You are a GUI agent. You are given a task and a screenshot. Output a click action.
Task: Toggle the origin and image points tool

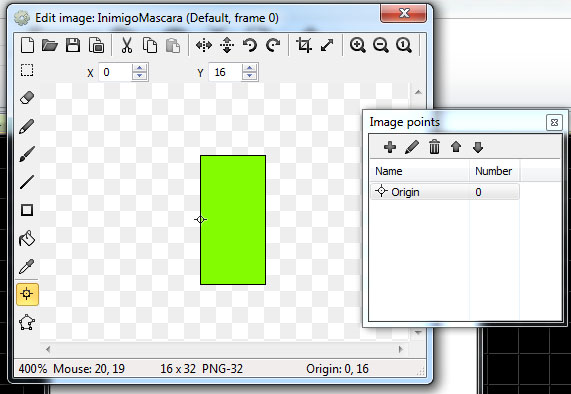[x=27, y=294]
